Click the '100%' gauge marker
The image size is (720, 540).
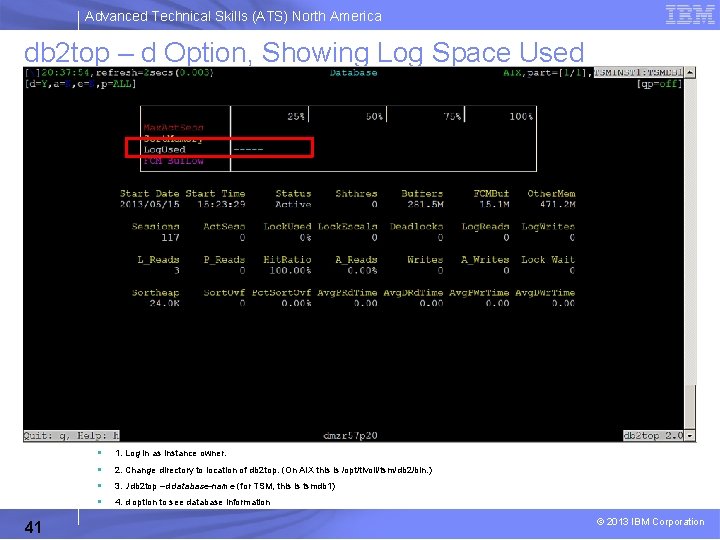[x=521, y=117]
